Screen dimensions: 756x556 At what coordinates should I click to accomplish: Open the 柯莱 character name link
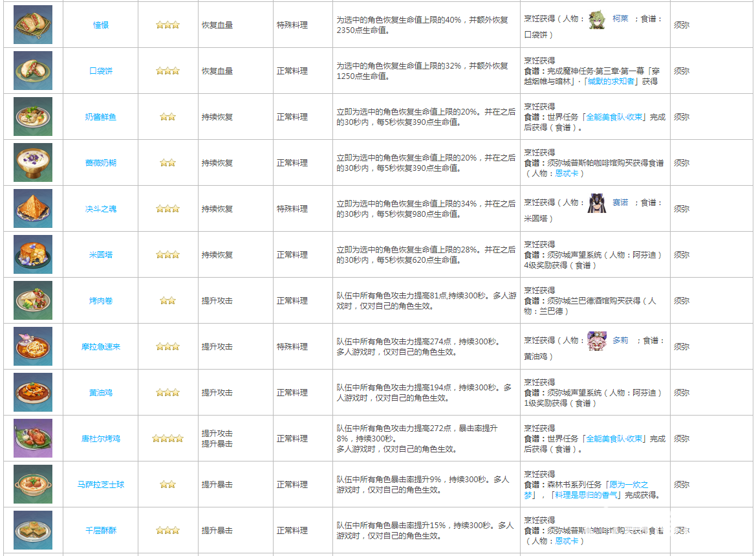[x=620, y=19]
